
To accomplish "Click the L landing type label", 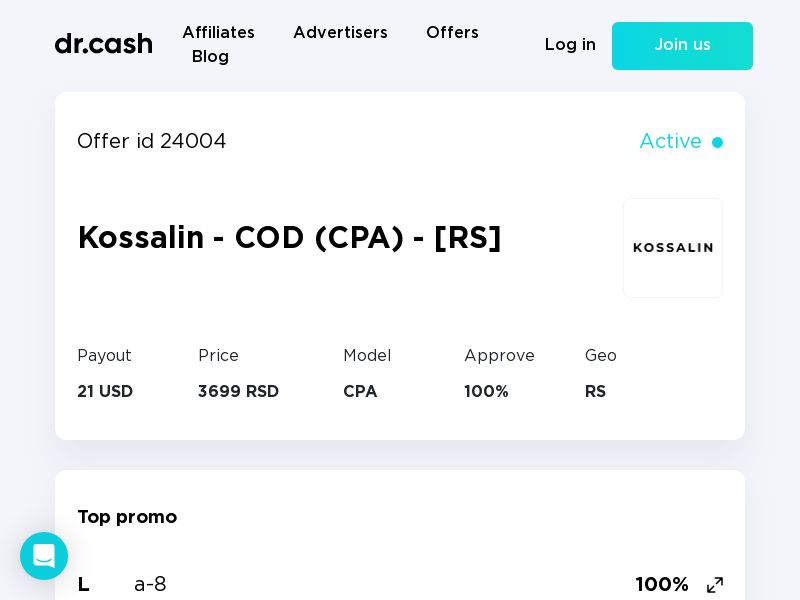I will (84, 584).
